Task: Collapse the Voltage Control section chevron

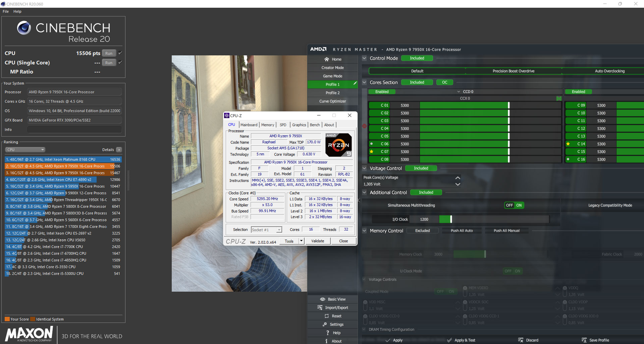Action: point(364,168)
